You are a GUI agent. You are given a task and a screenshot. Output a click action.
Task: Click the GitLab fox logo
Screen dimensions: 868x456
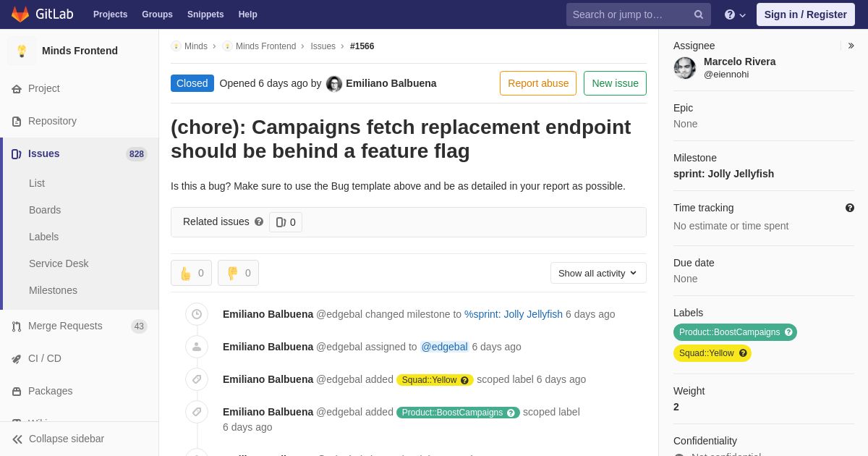pos(20,14)
